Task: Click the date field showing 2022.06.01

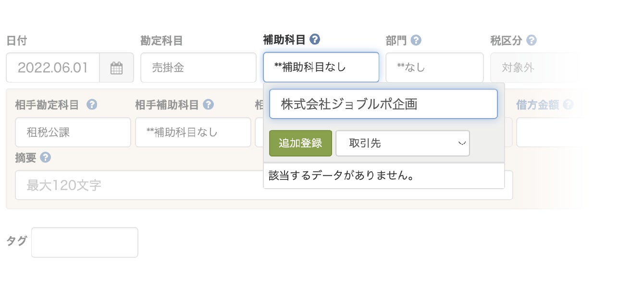Action: click(x=53, y=68)
